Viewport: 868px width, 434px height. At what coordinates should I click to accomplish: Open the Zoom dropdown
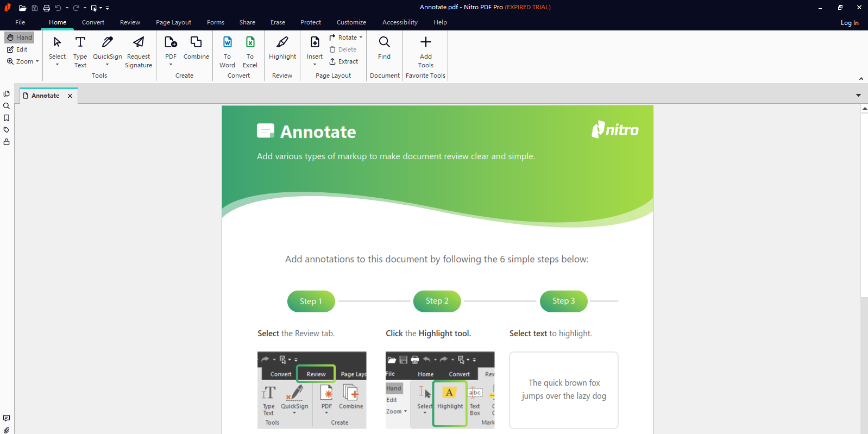point(23,61)
